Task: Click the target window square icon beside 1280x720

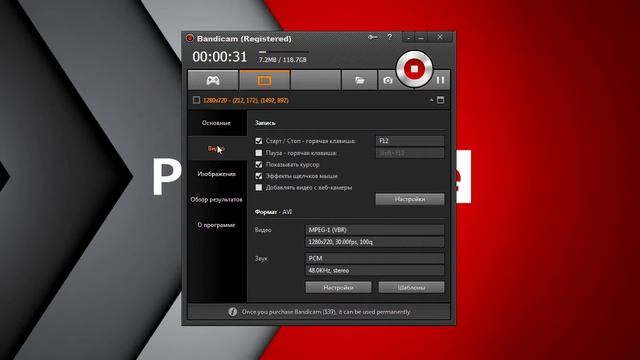Action: click(x=196, y=100)
